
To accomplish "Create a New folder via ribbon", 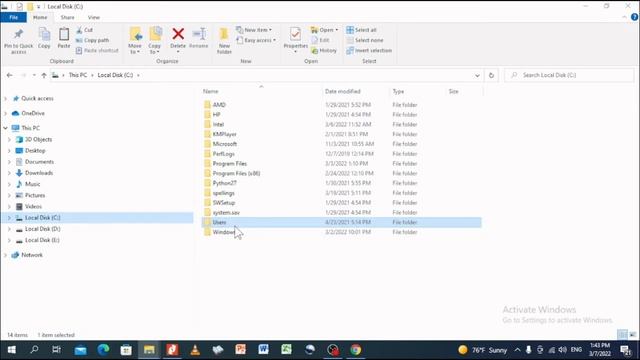I will [x=224, y=41].
